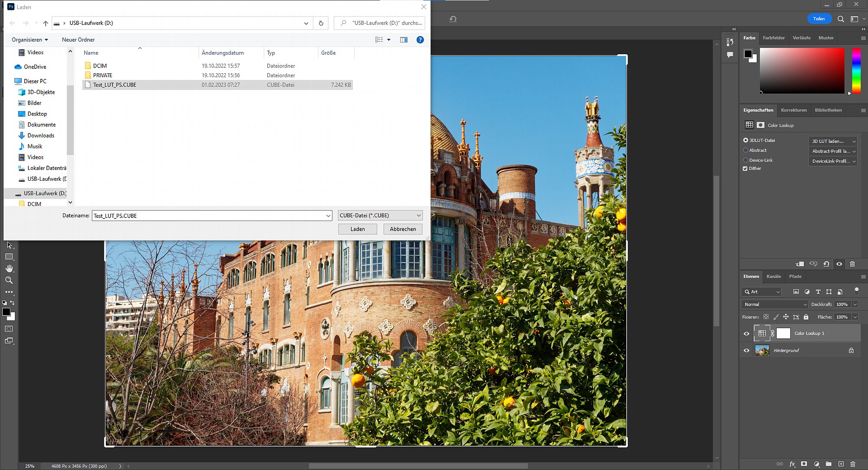Open the 3D LUT laden dropdown

(x=833, y=141)
